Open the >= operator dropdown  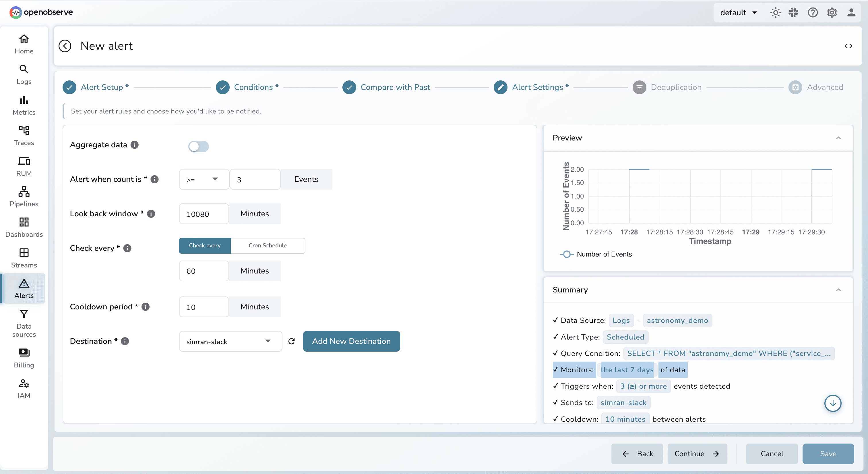pyautogui.click(x=204, y=179)
